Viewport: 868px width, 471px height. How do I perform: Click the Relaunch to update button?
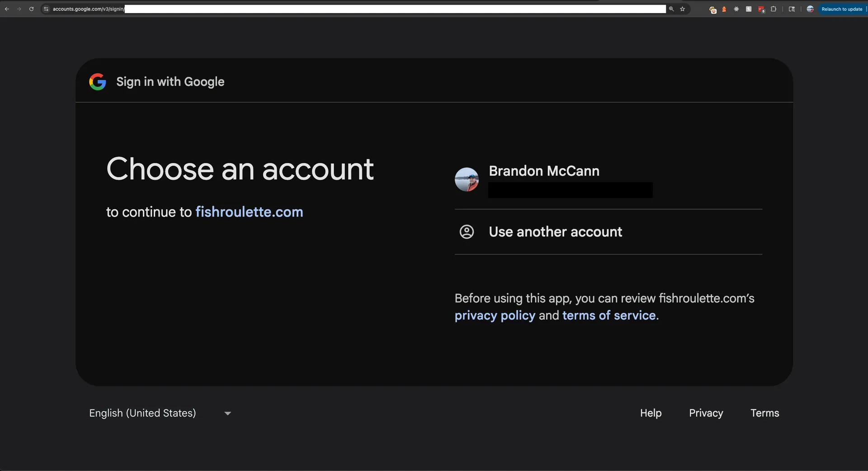841,9
